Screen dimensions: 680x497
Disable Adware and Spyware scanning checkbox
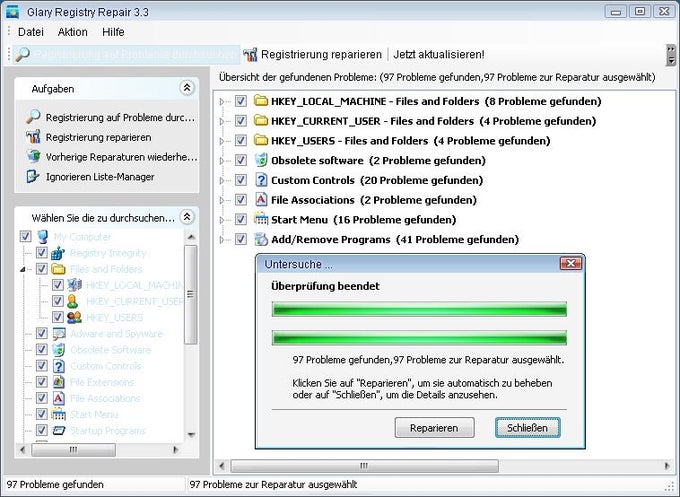[x=42, y=334]
